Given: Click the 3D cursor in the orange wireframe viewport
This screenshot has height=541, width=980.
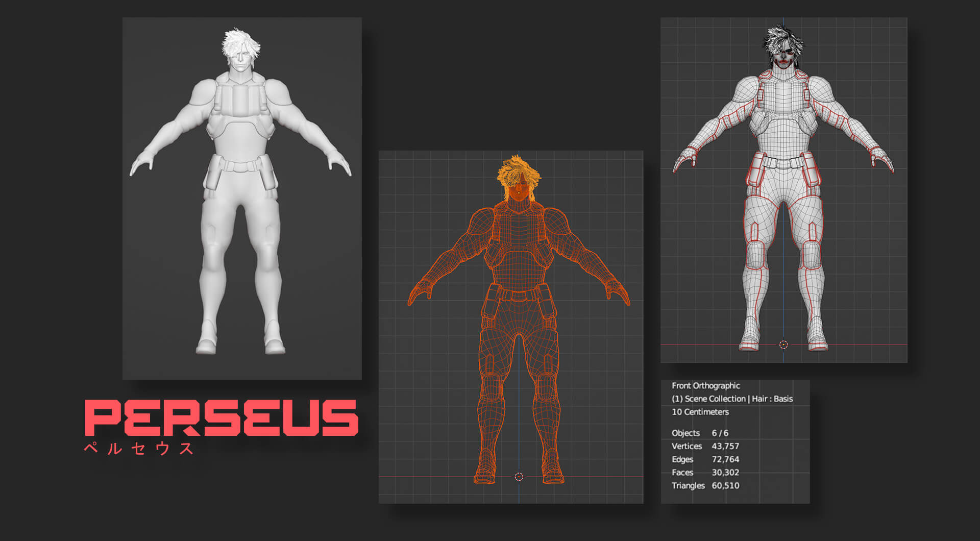Looking at the screenshot, I should point(519,477).
